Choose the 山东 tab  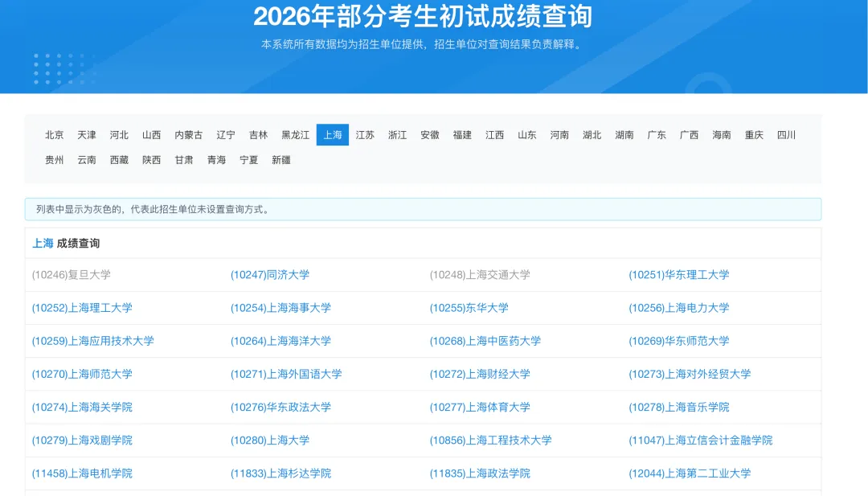(x=527, y=134)
